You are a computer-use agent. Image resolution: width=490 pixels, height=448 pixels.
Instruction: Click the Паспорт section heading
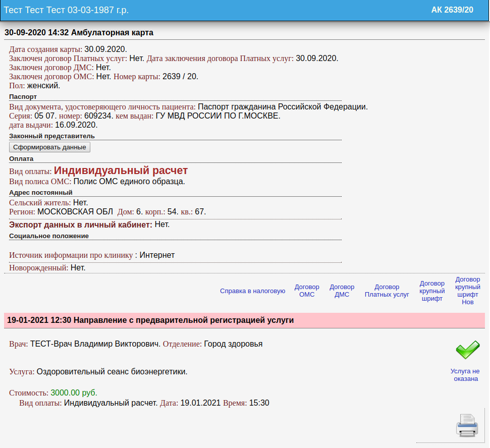(23, 96)
